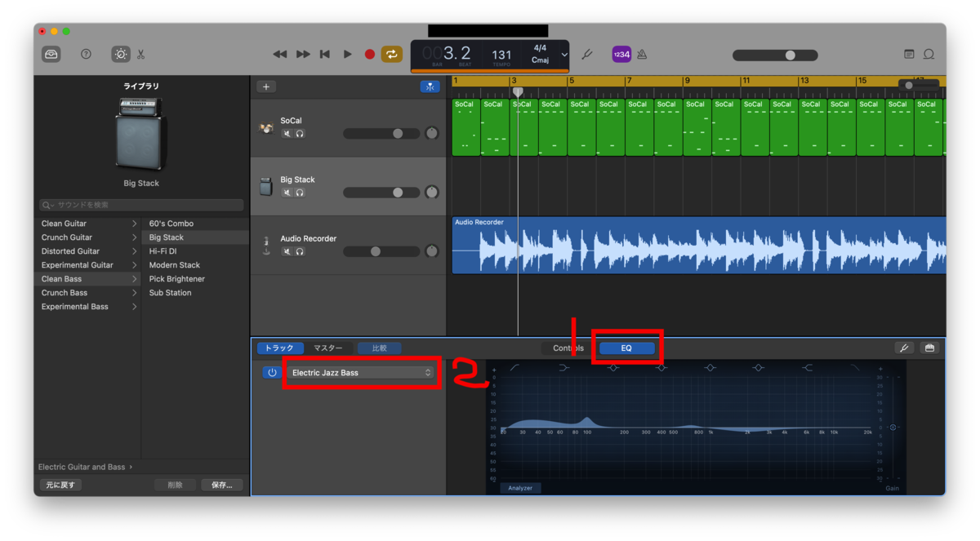This screenshot has width=980, height=541.
Task: Mute the Big Stack track
Action: tap(287, 193)
